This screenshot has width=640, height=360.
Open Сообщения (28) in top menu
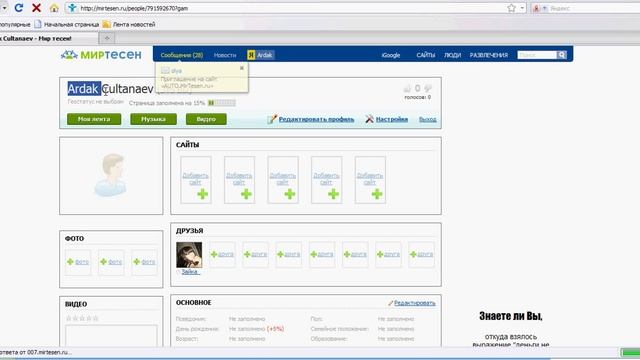[182, 55]
